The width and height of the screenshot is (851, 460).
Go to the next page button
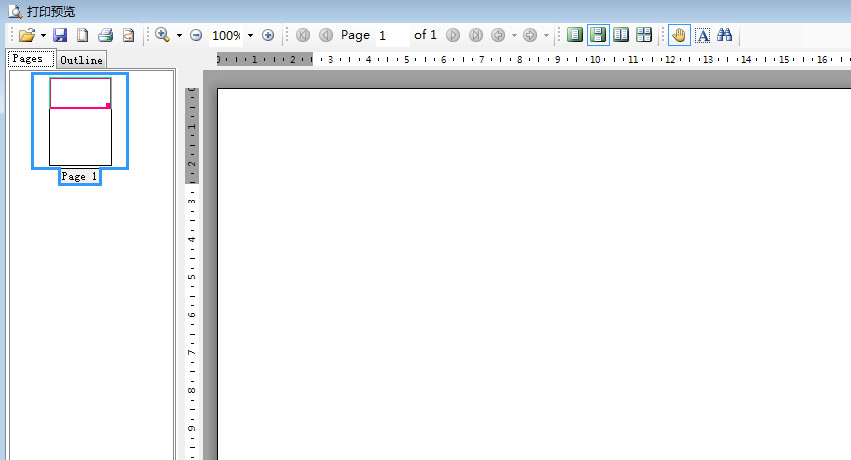pyautogui.click(x=453, y=35)
